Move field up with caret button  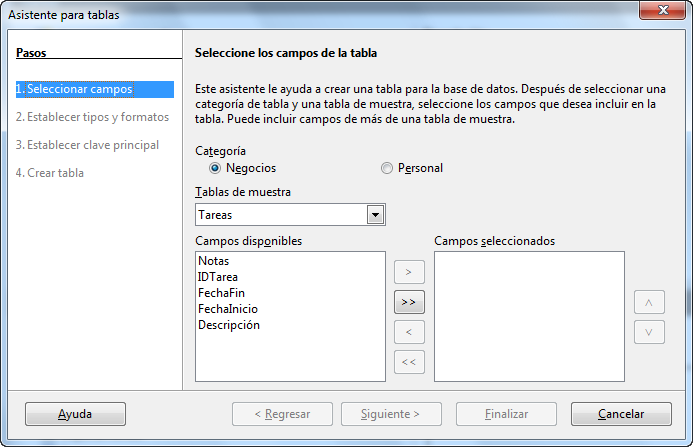pos(649,302)
